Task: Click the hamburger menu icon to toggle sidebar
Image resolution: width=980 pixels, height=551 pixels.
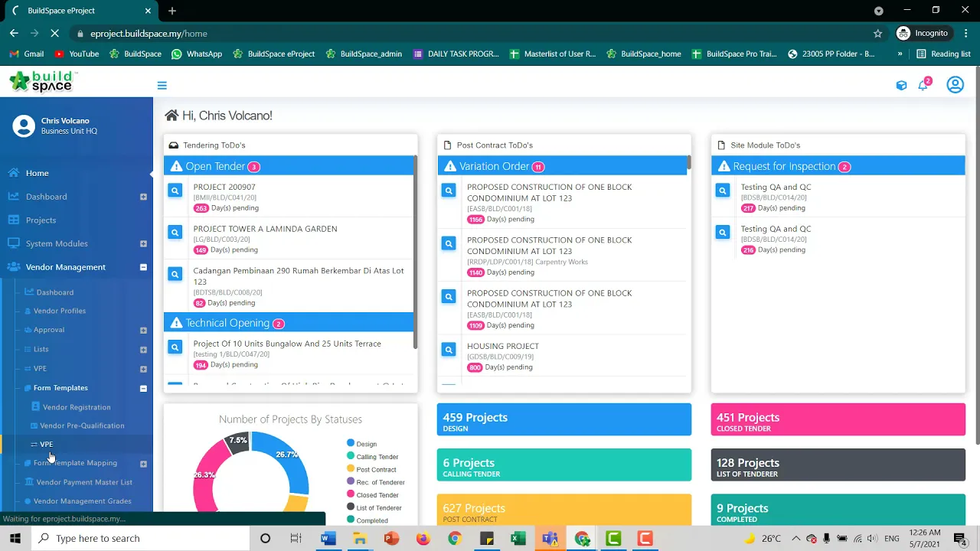Action: point(162,86)
